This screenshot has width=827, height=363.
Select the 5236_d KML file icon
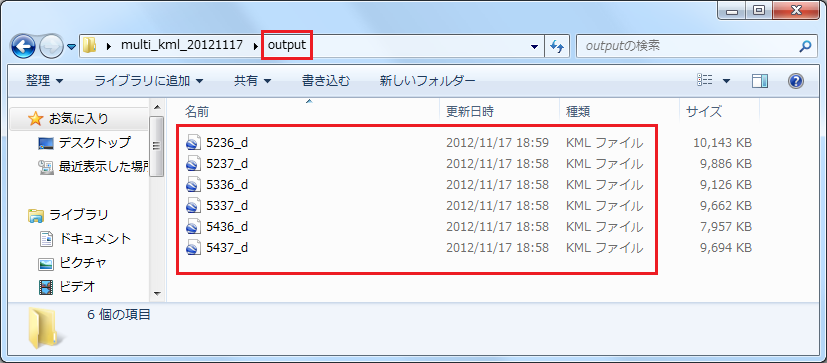tap(194, 142)
